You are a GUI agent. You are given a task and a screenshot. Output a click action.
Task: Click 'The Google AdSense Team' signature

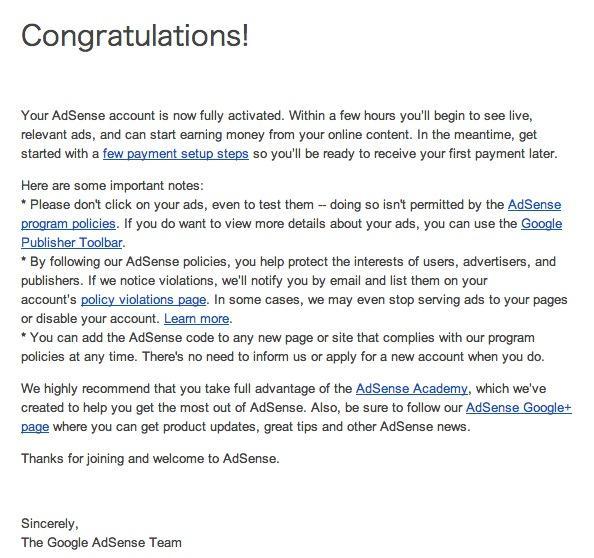(101, 542)
